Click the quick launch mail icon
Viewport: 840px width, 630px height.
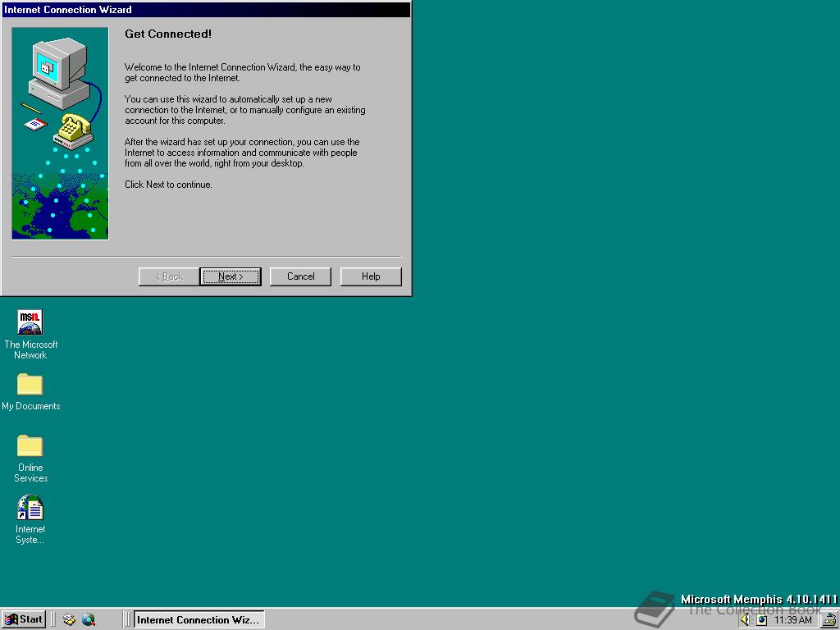pyautogui.click(x=69, y=620)
